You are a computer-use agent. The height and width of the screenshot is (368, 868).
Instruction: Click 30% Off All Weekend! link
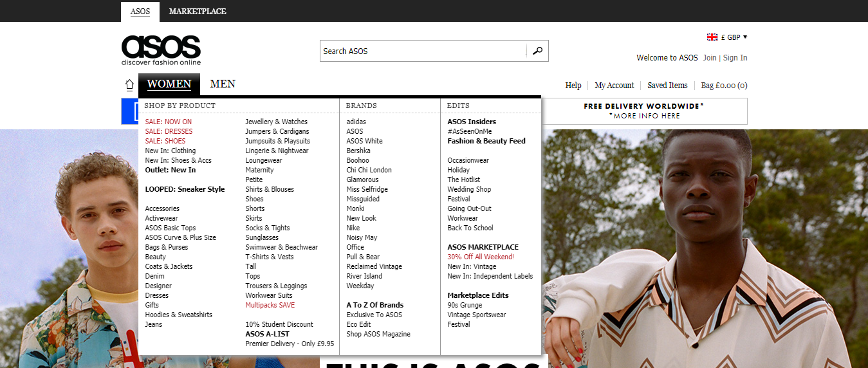click(480, 257)
